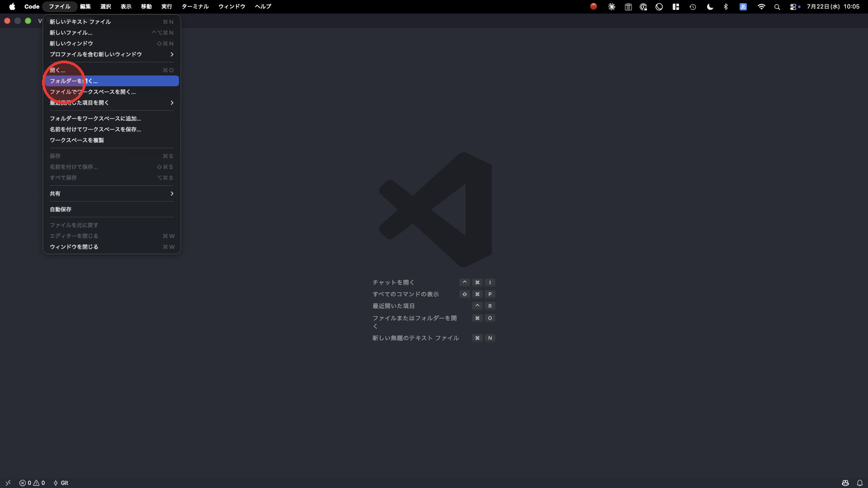Open the clipboard manager menu bar icon

tap(628, 7)
